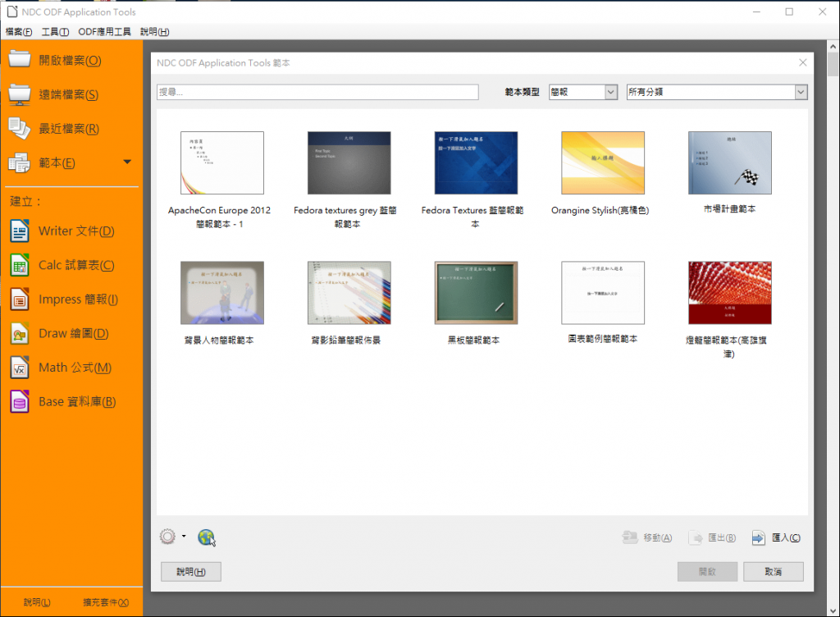Image resolution: width=840 pixels, height=617 pixels.
Task: Open the ODF應用工具 menu
Action: point(104,32)
